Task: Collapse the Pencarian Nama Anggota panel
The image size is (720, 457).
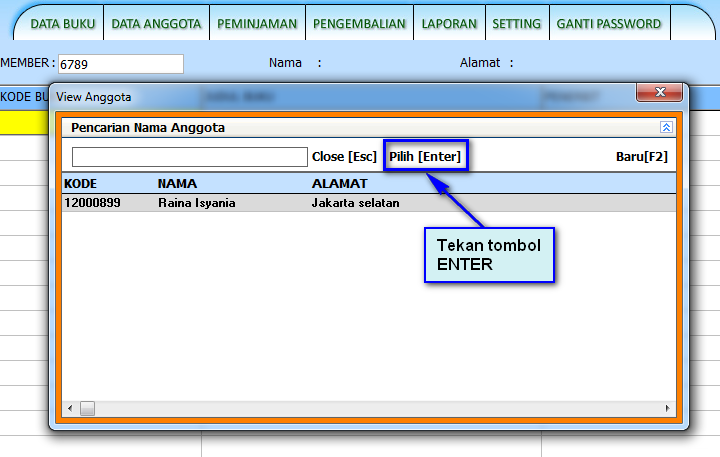Action: click(x=666, y=128)
